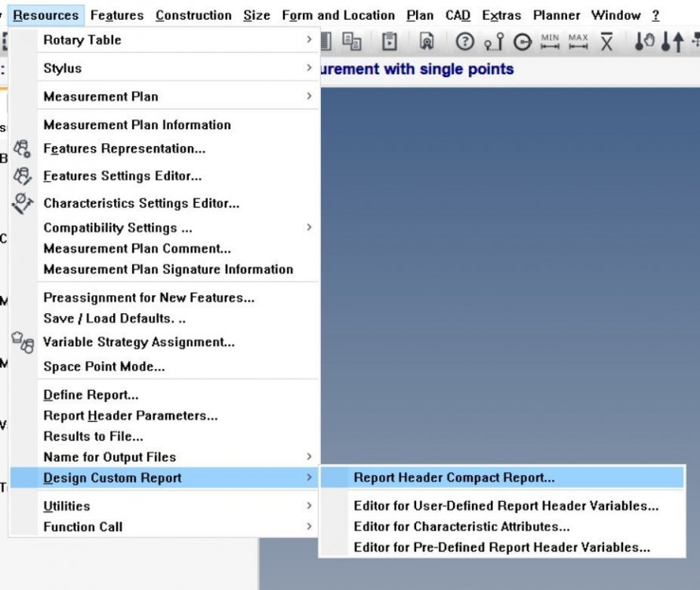Viewport: 700px width, 590px height.
Task: Open the Planner menu
Action: pos(556,14)
